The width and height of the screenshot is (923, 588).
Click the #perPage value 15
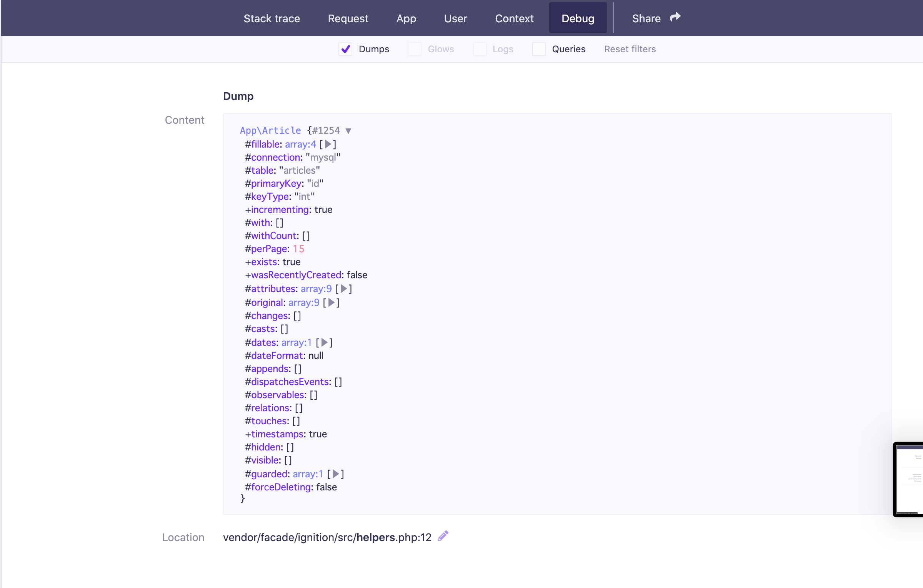tap(298, 249)
